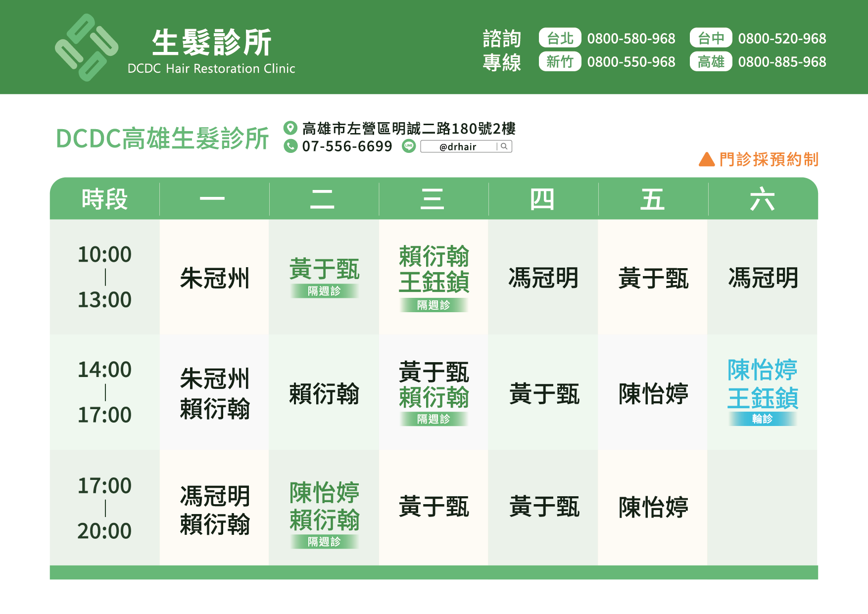This screenshot has height=614, width=868.
Task: Click the clinic phone number 07-556-6699
Action: coord(347,146)
